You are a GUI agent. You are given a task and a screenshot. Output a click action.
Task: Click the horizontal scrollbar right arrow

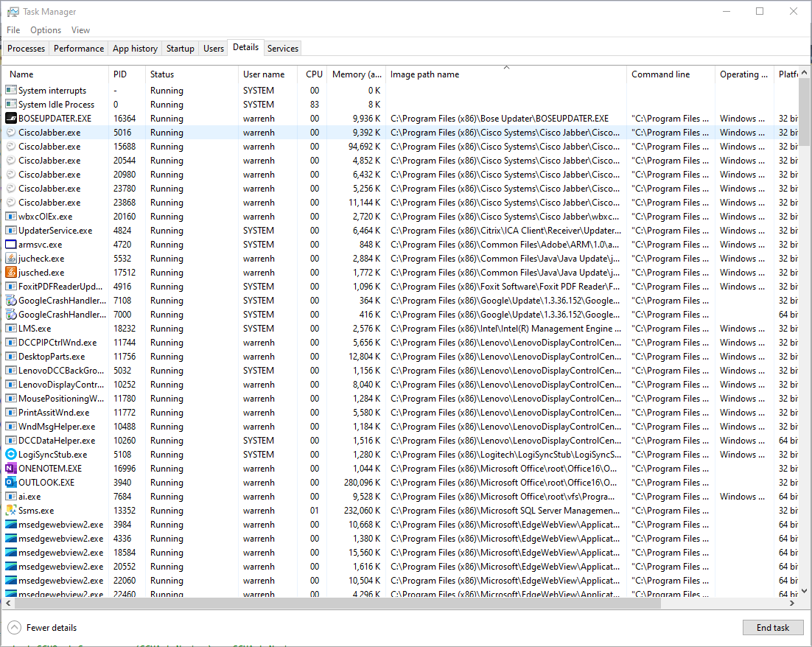pyautogui.click(x=792, y=603)
